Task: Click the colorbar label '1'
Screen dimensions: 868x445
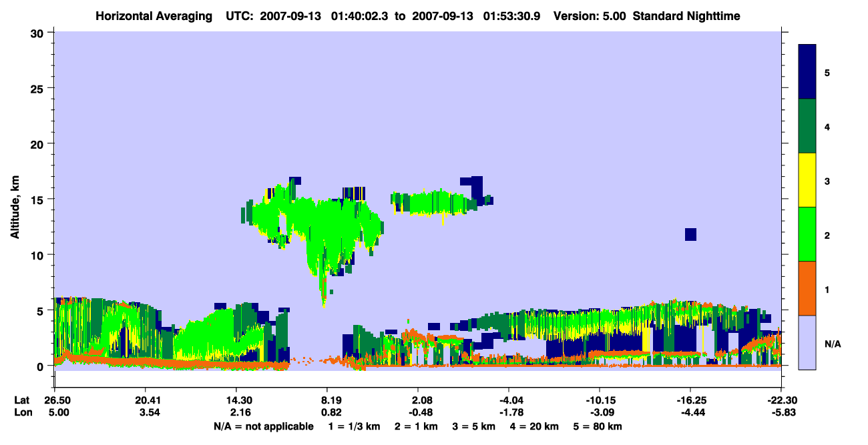Action: pos(827,290)
